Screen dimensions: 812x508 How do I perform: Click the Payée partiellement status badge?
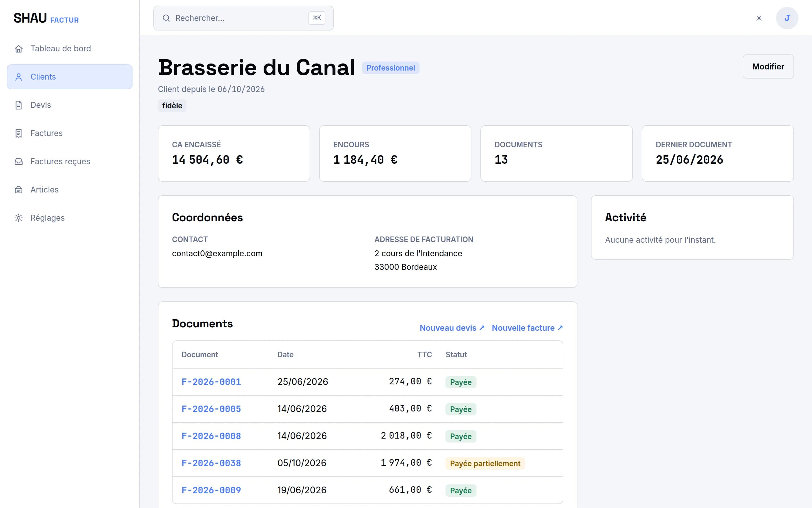485,464
